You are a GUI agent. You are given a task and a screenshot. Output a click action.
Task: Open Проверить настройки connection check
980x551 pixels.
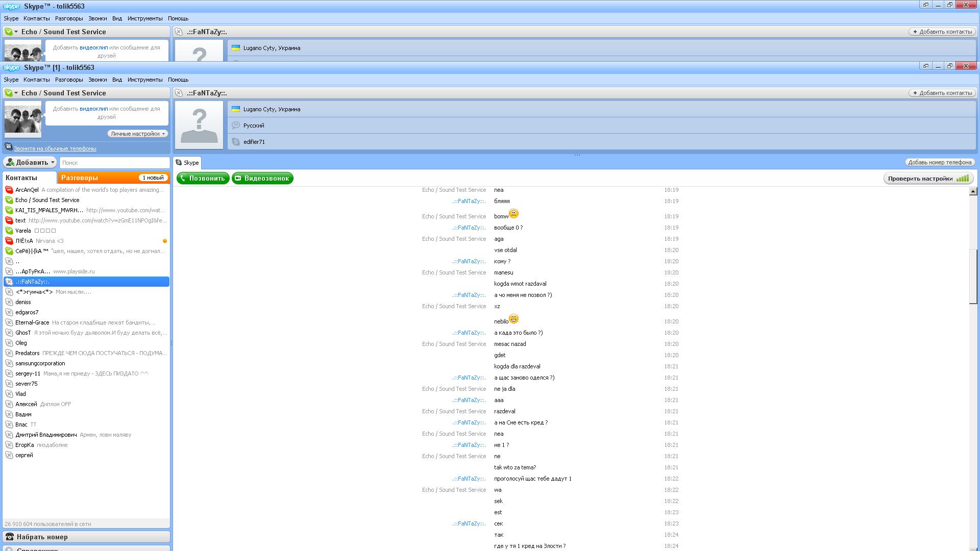[x=928, y=179]
